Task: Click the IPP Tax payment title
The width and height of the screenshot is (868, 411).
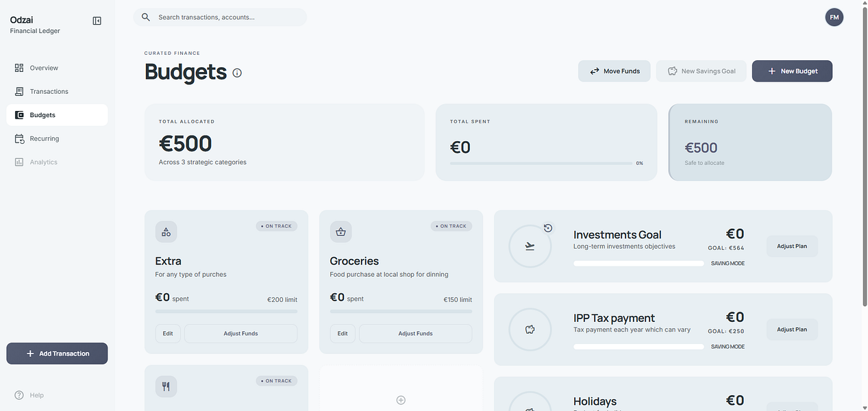Action: coord(614,318)
